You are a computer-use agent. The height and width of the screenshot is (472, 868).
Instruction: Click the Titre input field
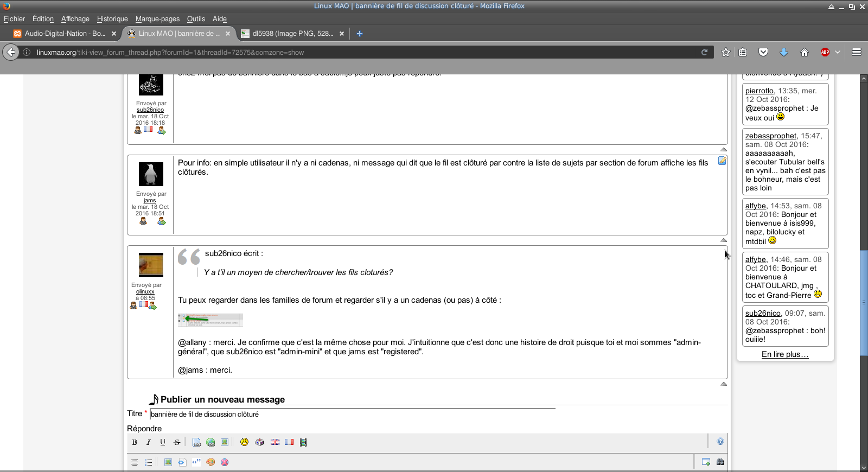pos(353,414)
